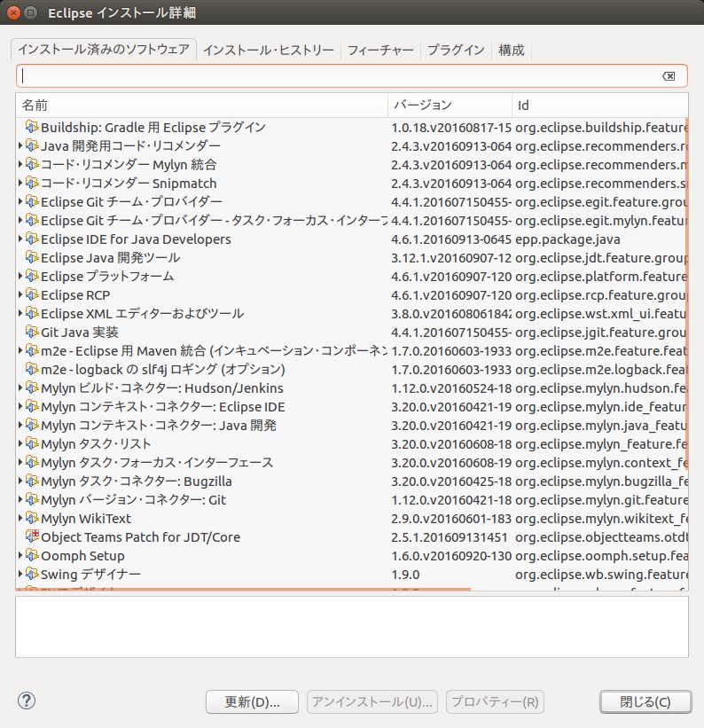Click the 閉じる(C) button
Image resolution: width=704 pixels, height=728 pixels.
645,701
